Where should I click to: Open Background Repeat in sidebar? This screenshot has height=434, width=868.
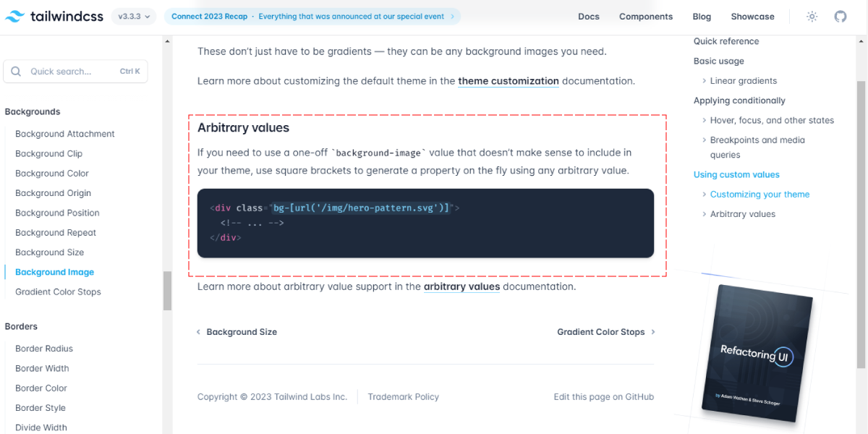click(56, 233)
